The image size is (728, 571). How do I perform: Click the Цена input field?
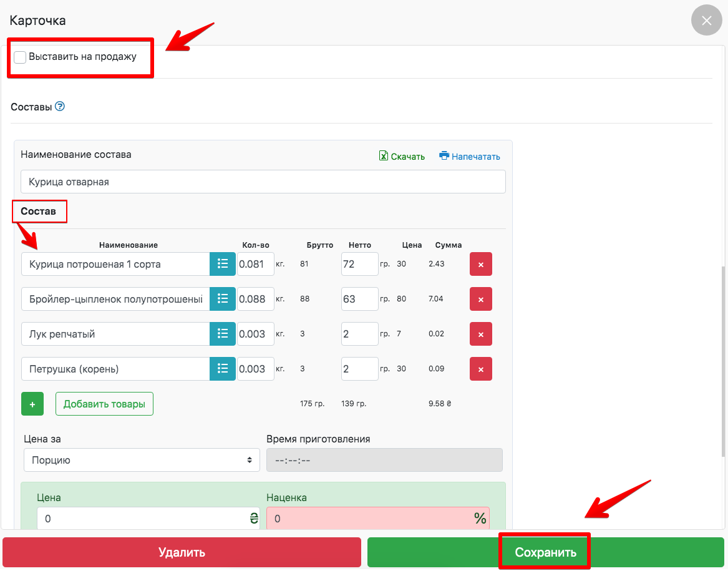pyautogui.click(x=142, y=519)
